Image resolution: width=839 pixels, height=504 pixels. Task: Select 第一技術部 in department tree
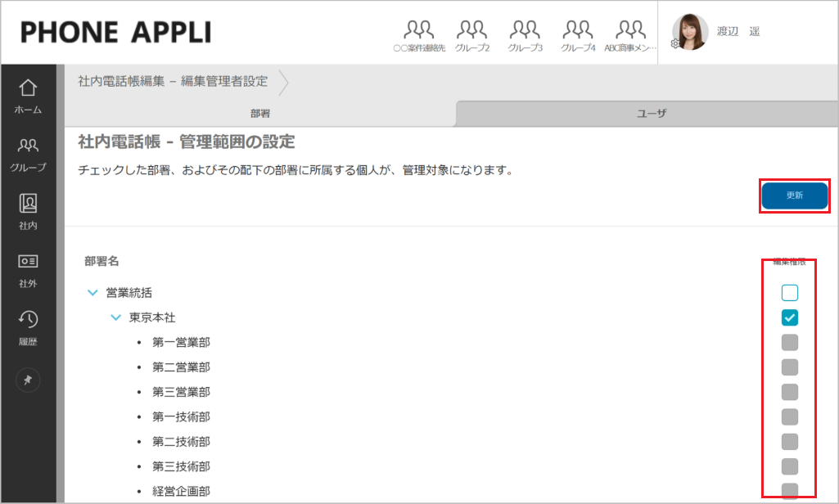(x=181, y=416)
